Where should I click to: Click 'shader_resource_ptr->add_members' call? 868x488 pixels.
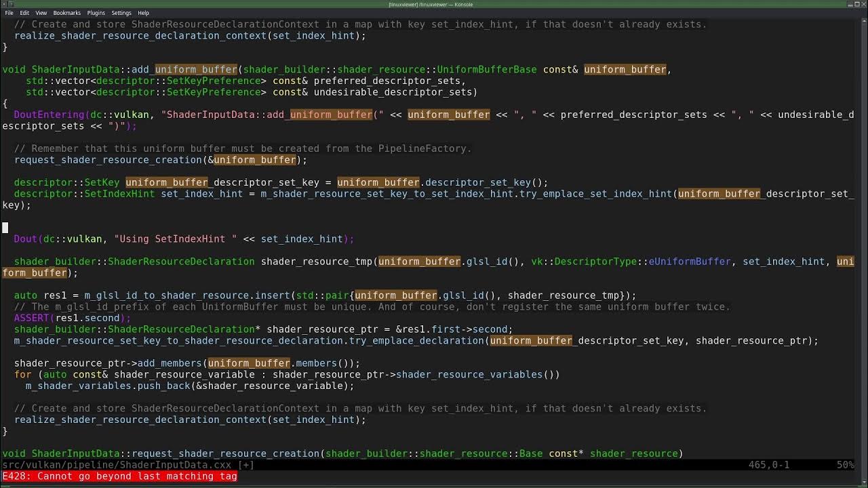pyautogui.click(x=187, y=363)
